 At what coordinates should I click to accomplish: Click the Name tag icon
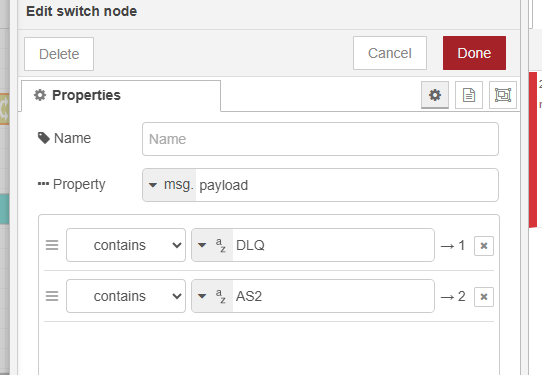[x=44, y=138]
